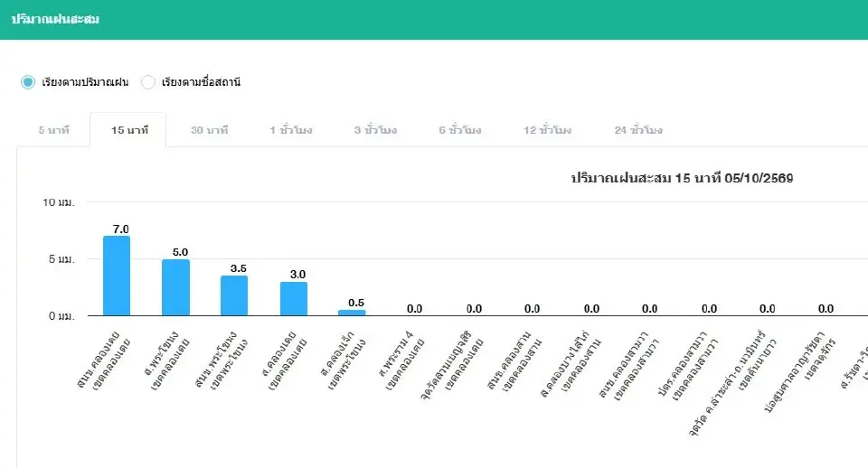
Task: Switch to the 5 นาที tab
Action: click(53, 130)
